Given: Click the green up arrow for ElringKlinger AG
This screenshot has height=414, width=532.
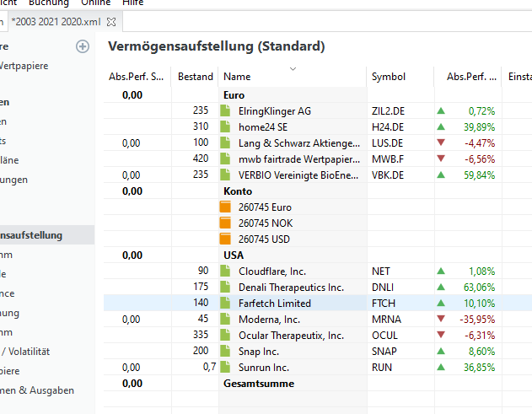Looking at the screenshot, I should point(441,110).
